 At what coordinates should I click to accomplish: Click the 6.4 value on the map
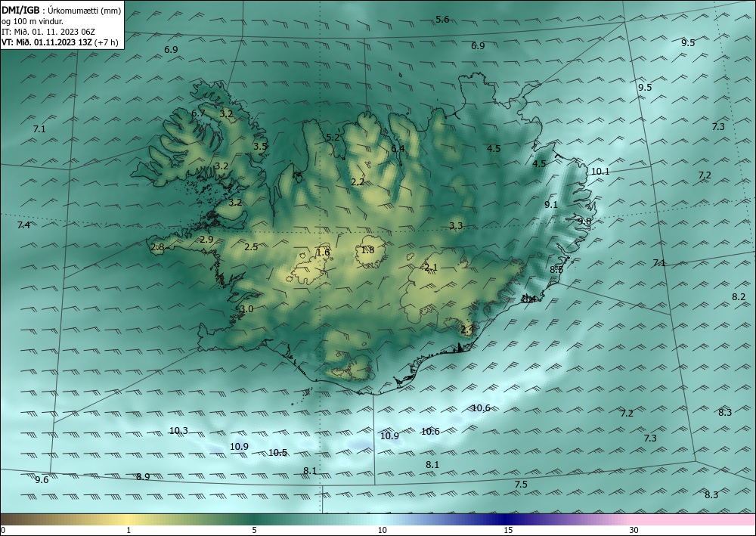pos(398,148)
